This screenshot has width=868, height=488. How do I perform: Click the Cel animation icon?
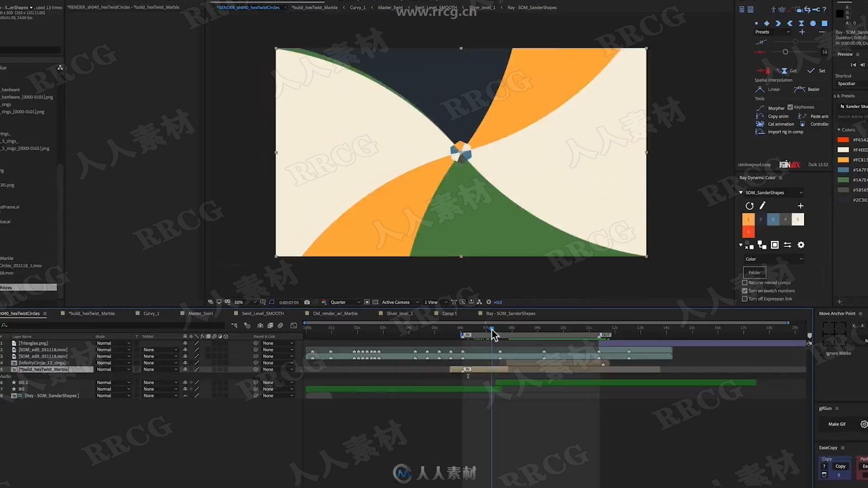(x=759, y=124)
